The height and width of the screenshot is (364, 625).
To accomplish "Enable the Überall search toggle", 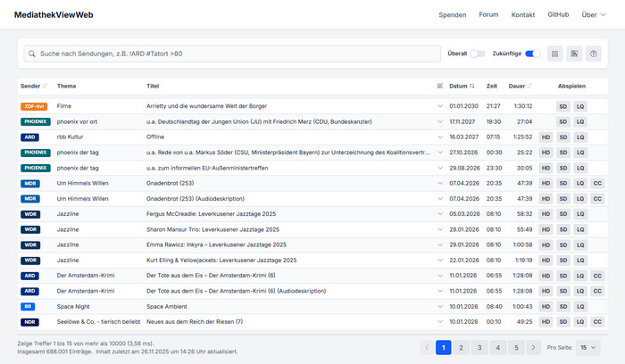I will (x=478, y=54).
